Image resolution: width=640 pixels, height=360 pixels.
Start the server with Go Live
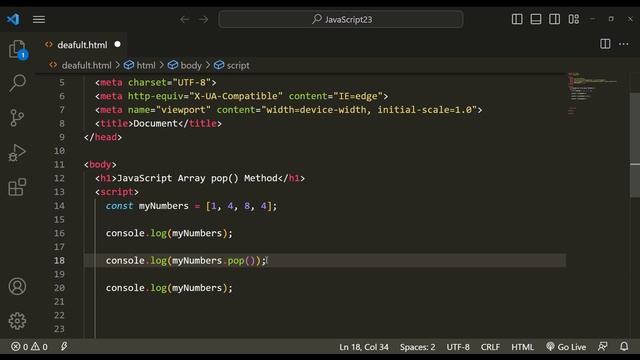click(566, 347)
